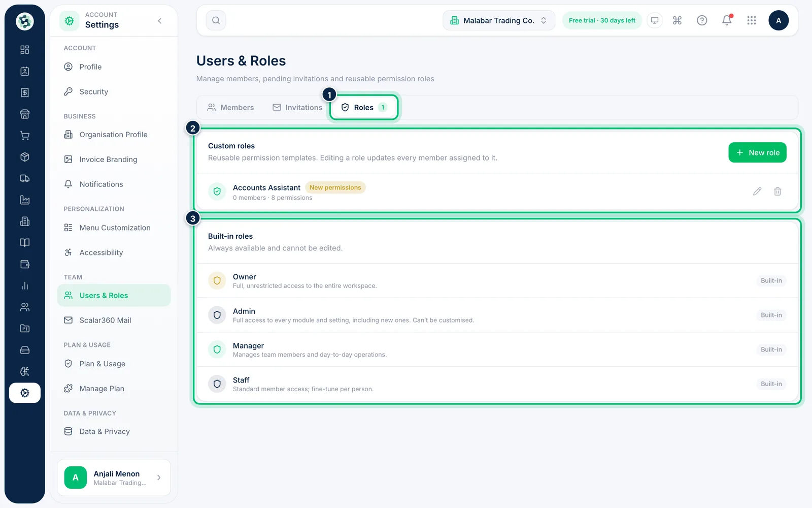Click the search magnifier icon in the top bar
The image size is (812, 508).
pyautogui.click(x=216, y=20)
